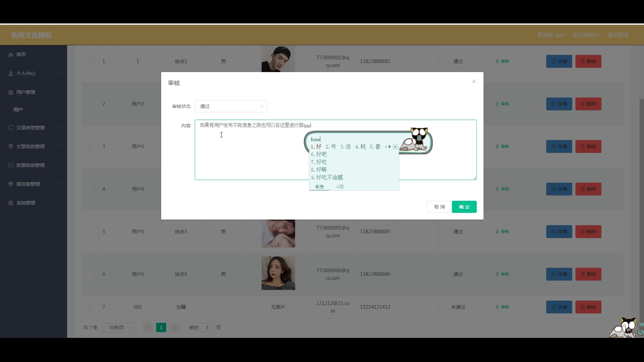The width and height of the screenshot is (644, 362).
Task: Check the checkbox for row 1
Action: point(90,61)
